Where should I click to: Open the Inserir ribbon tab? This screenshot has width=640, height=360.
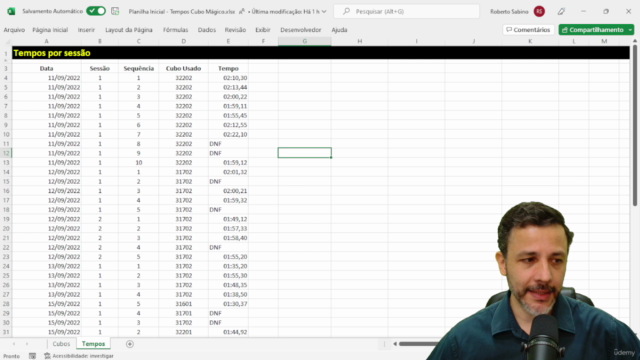[x=86, y=30]
